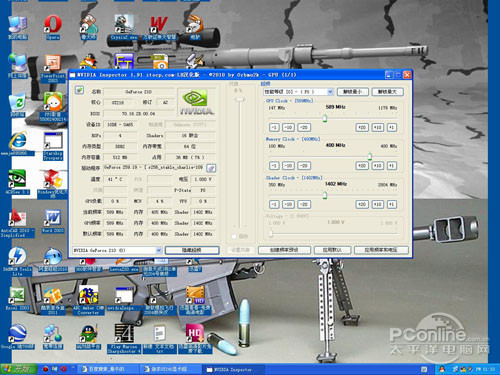Switch to NVIDIA Inspector taskbar button
500x375 pixels.
coord(233,369)
